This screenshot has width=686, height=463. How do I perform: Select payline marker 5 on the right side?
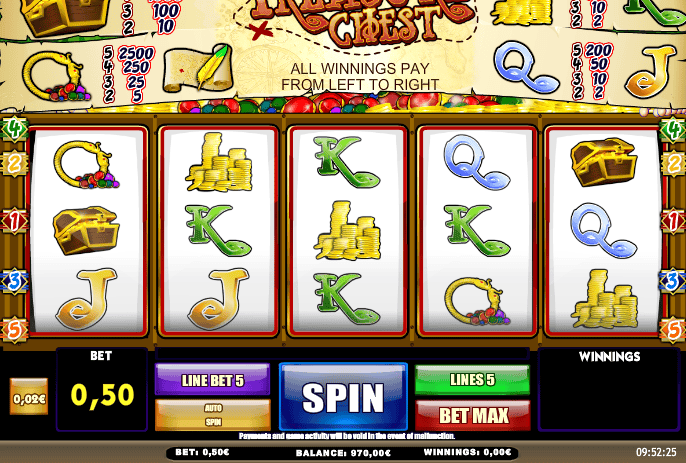click(673, 330)
